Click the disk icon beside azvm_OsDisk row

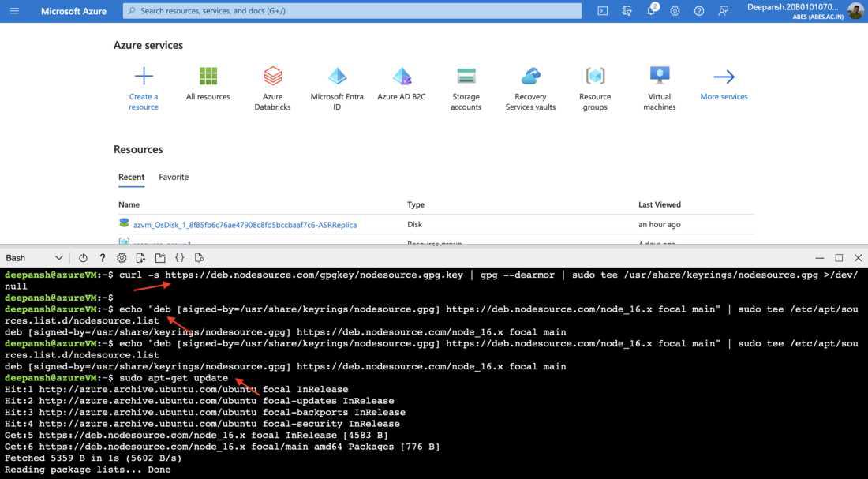click(124, 223)
